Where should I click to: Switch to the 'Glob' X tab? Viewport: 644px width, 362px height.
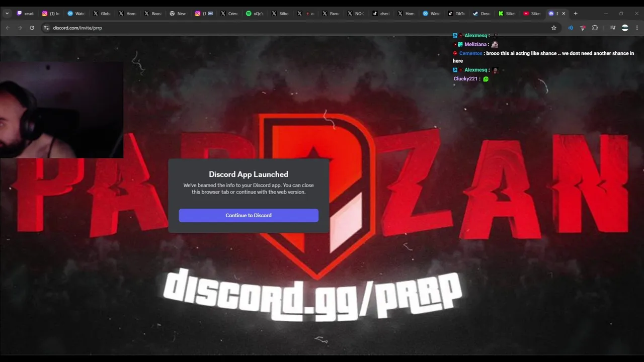pyautogui.click(x=102, y=14)
